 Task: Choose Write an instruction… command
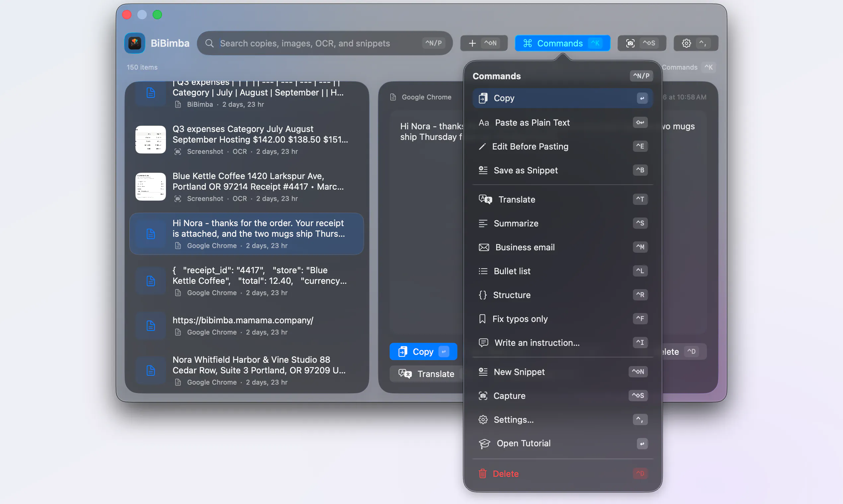(563, 343)
